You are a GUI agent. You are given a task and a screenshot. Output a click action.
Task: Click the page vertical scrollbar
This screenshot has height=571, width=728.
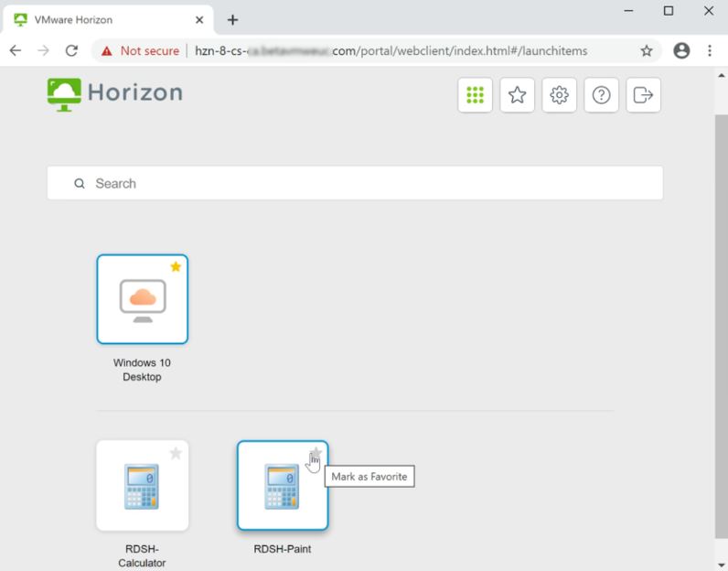tap(721, 326)
